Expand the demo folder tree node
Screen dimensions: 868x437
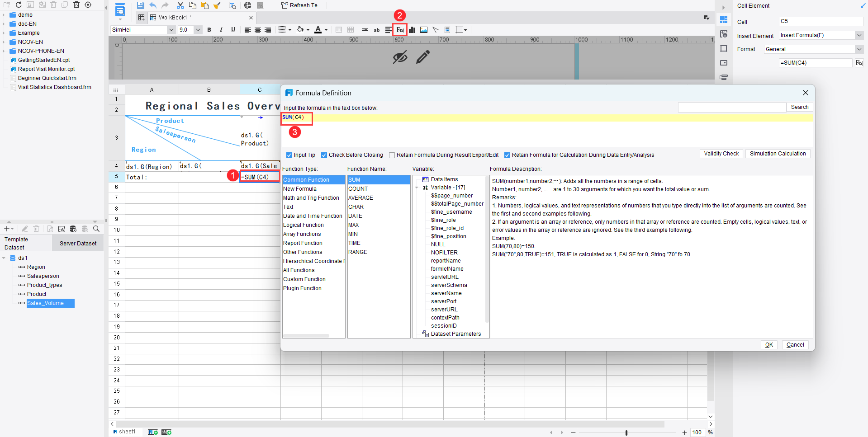point(4,15)
